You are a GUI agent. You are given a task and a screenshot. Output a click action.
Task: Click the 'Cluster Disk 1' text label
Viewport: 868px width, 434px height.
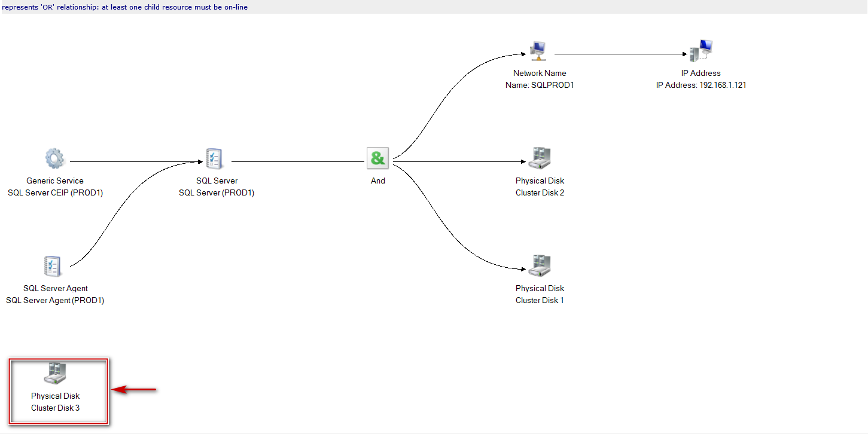tap(540, 300)
